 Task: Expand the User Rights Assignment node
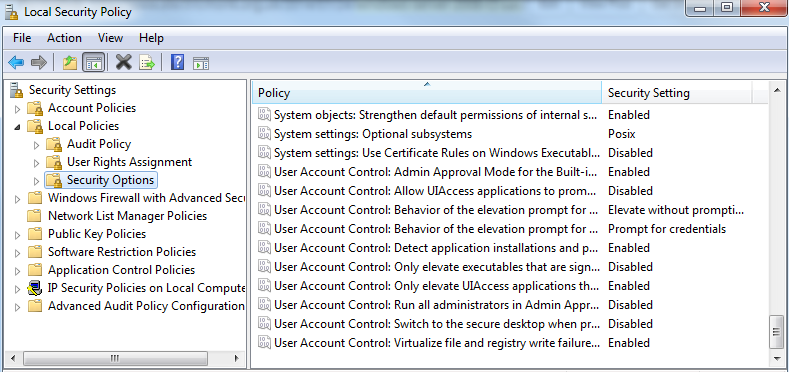click(x=36, y=163)
